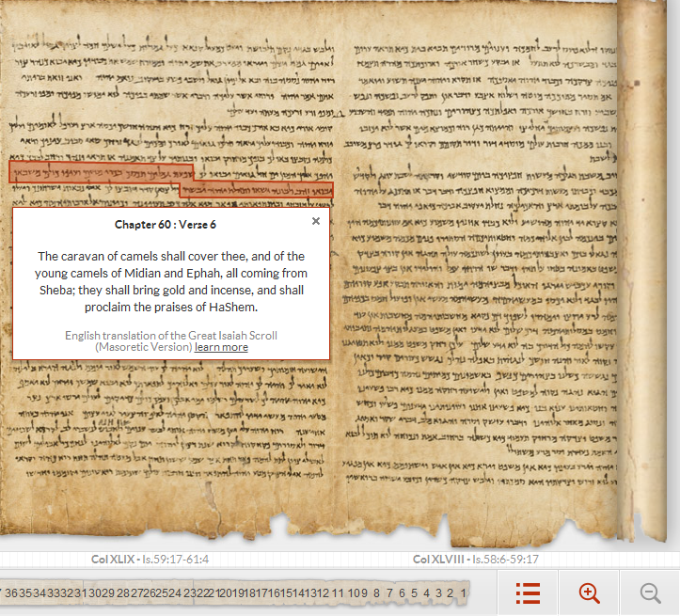Jump to column 4 in scroll navigator
The height and width of the screenshot is (616, 680).
[x=426, y=593]
